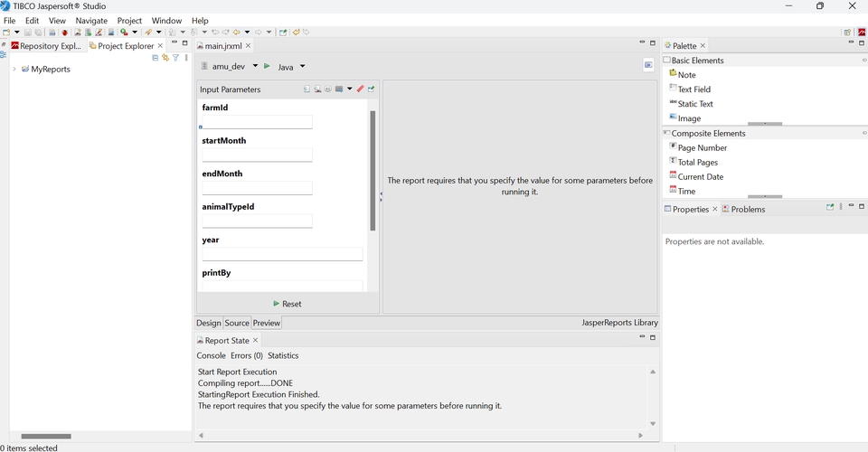Click the rocket icon in the main toolbar
The image size is (868, 452).
pyautogui.click(x=147, y=32)
